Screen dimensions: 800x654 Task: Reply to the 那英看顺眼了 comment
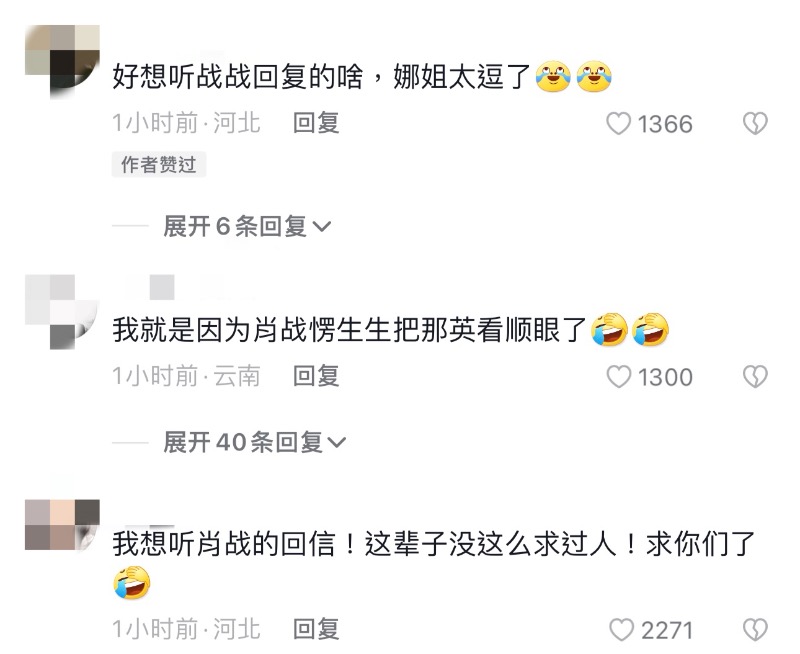coord(316,376)
